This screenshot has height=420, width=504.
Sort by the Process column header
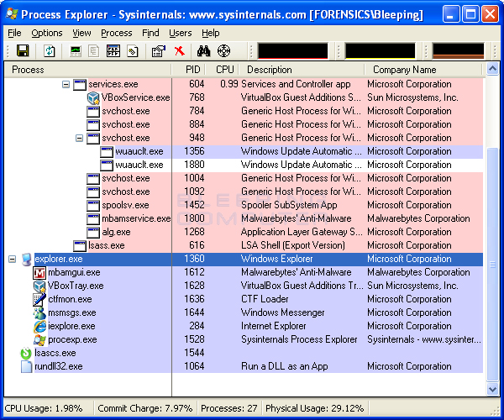point(87,70)
